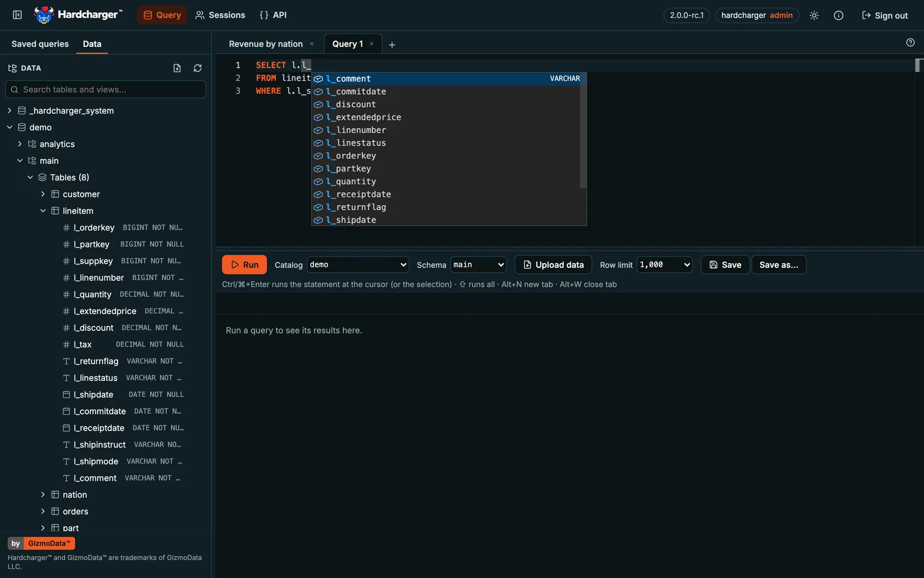Collapse the sidebar panel icon
Viewport: 924px width, 578px height.
17,15
